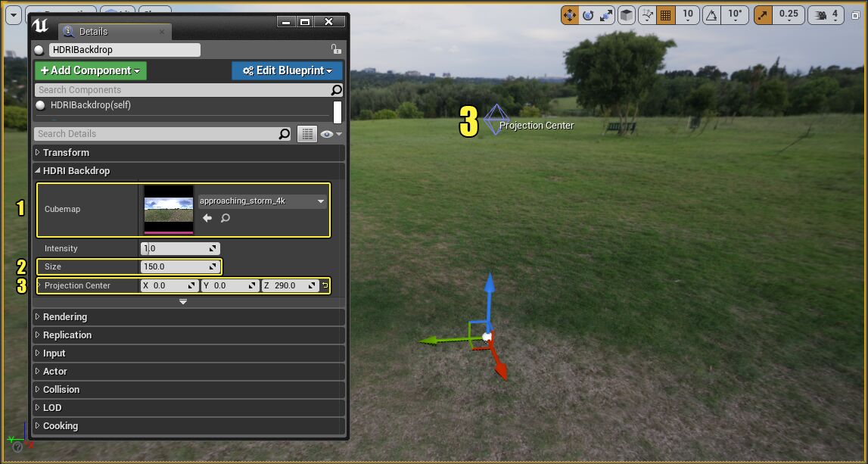The height and width of the screenshot is (464, 868).
Task: Reset Projection Center to default value
Action: click(x=325, y=285)
